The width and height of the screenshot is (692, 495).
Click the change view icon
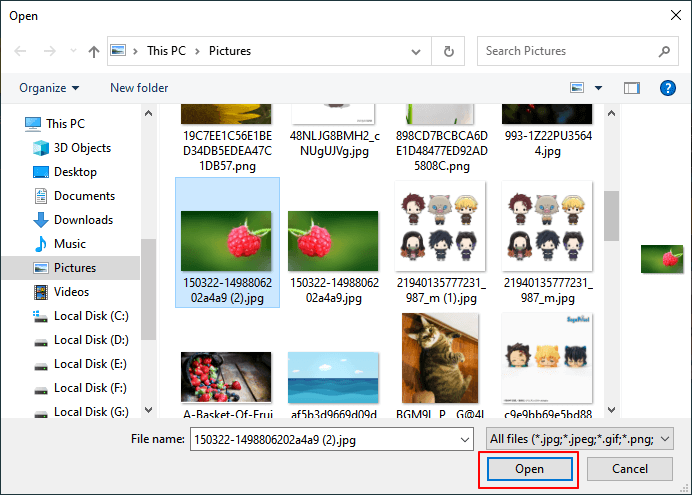(x=578, y=88)
